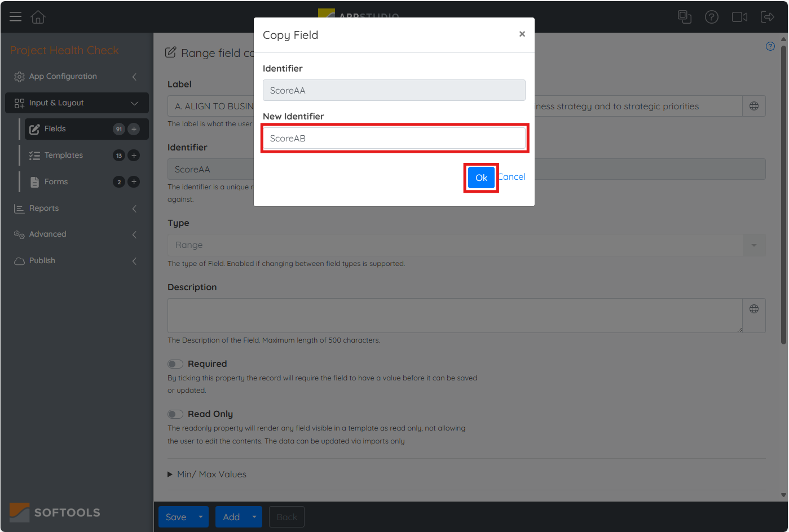Open the help question mark icon in header

[712, 17]
